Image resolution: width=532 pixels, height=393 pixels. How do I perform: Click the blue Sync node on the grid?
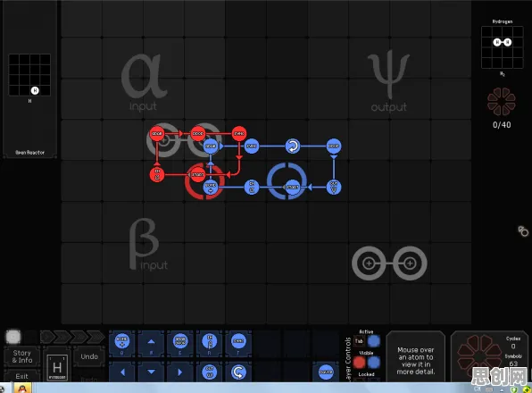[x=252, y=146]
